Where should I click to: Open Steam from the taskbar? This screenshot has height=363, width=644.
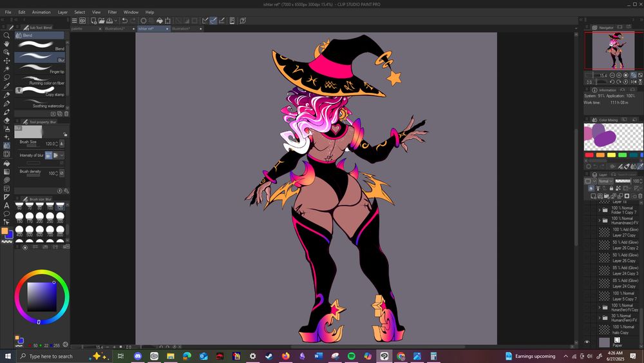(269, 356)
